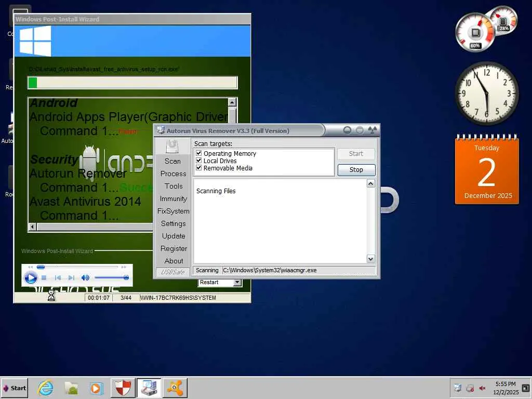Stop playback in the wizard media player
This screenshot has height=399, width=532.
(x=44, y=277)
